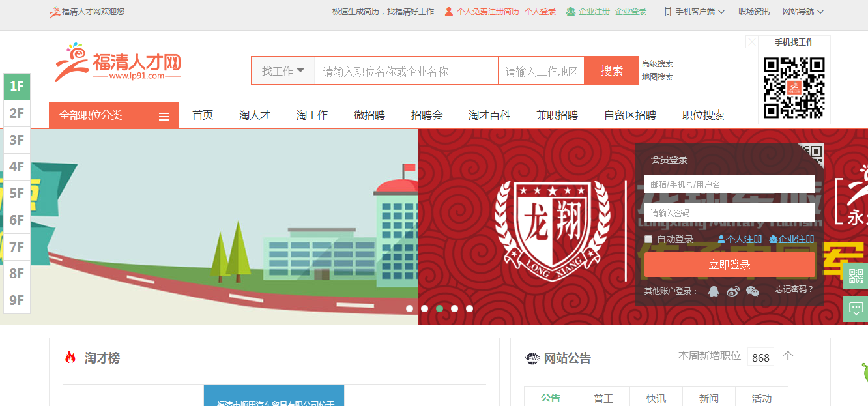
Task: Click the green enterprise icon before 企业注册
Action: tap(571, 11)
